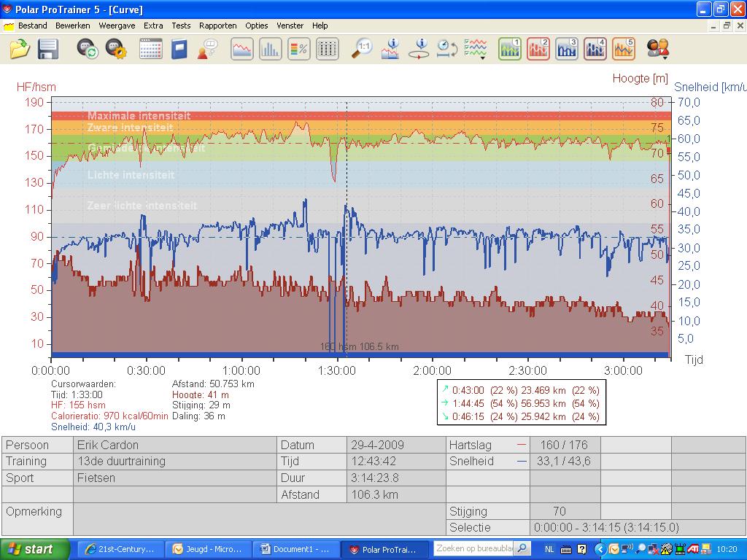The width and height of the screenshot is (747, 560).
Task: Open the user selection dropdown
Action: coord(659,49)
